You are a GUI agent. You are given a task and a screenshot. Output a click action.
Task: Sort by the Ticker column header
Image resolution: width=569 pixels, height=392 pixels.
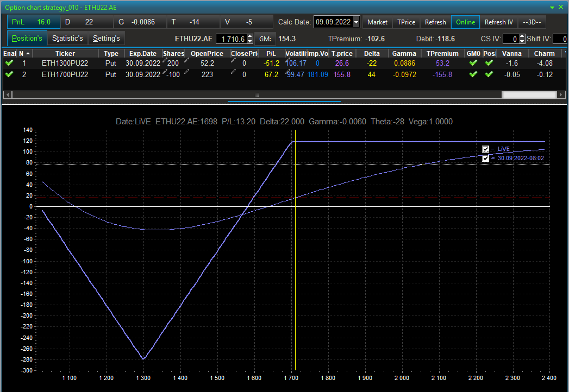pyautogui.click(x=65, y=54)
